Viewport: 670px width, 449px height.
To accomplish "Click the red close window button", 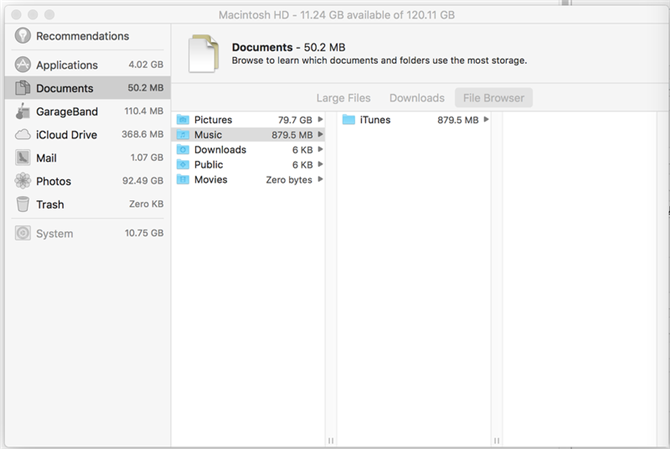I will [x=16, y=15].
